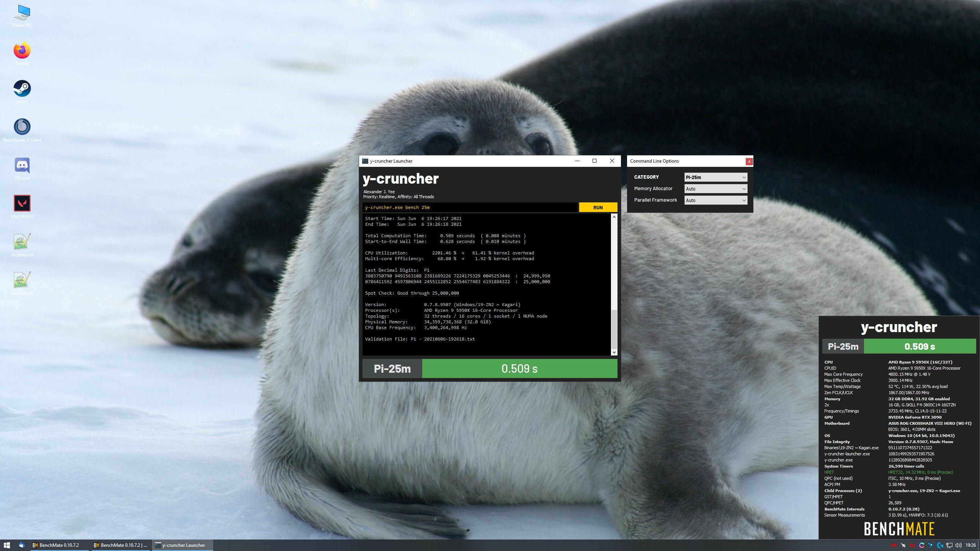Screen dimensions: 980x551
Task: Switch to the 'BenchMate 0.10.7.2 | ...' taskbar window
Action: [x=121, y=545]
